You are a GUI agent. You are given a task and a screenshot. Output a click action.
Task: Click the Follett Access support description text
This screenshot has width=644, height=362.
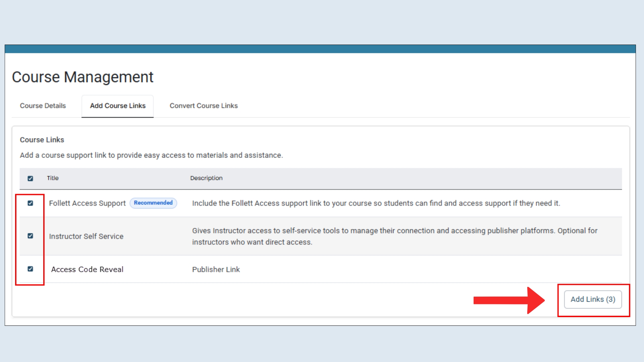[x=376, y=203]
